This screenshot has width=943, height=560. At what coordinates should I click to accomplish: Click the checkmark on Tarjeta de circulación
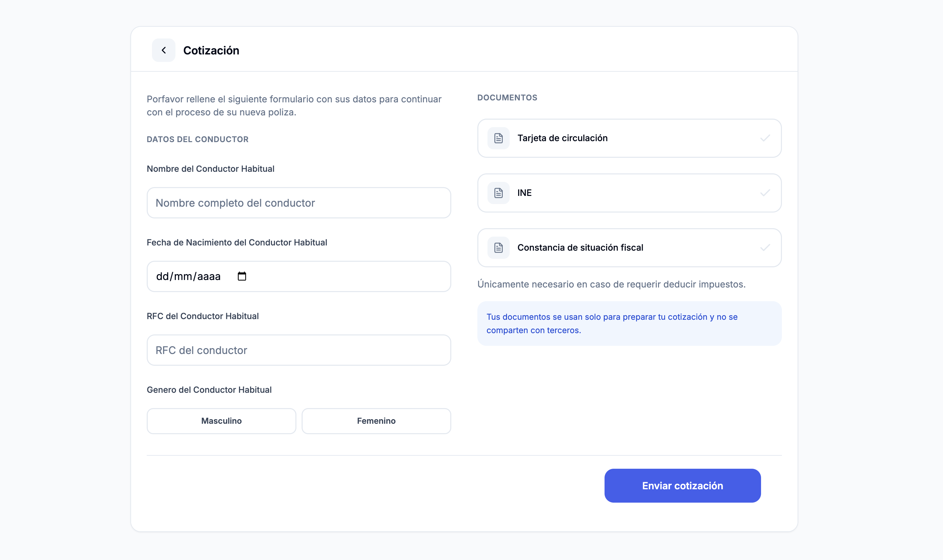tap(765, 138)
